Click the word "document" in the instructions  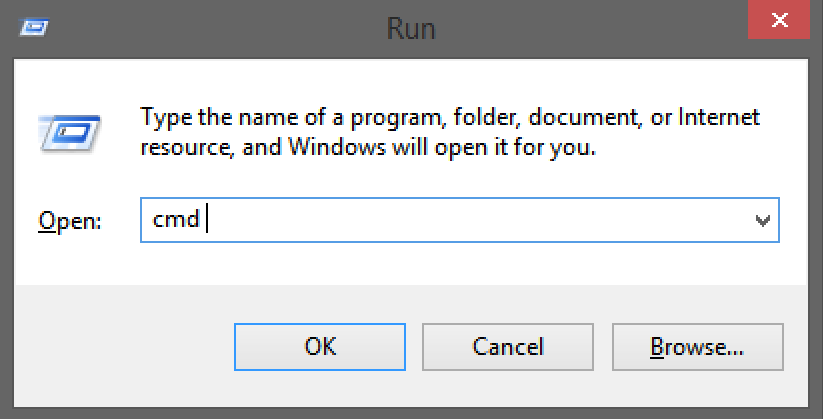click(585, 117)
